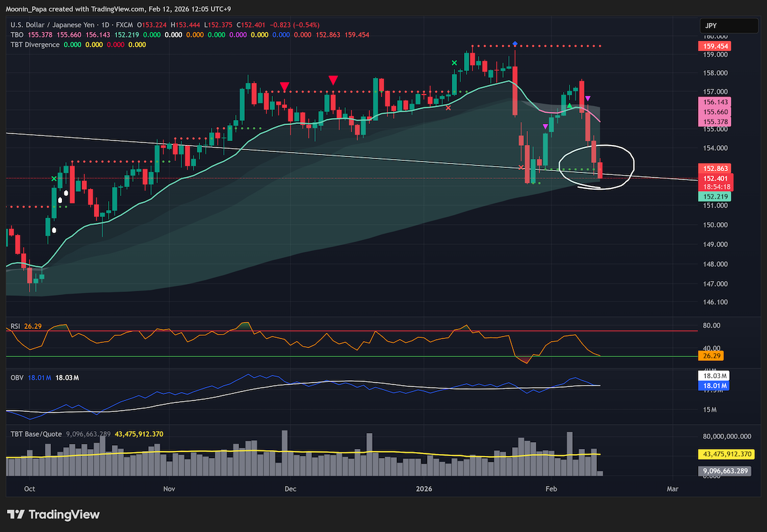The height and width of the screenshot is (532, 767).
Task: Click the Feb date on time axis
Action: 551,489
